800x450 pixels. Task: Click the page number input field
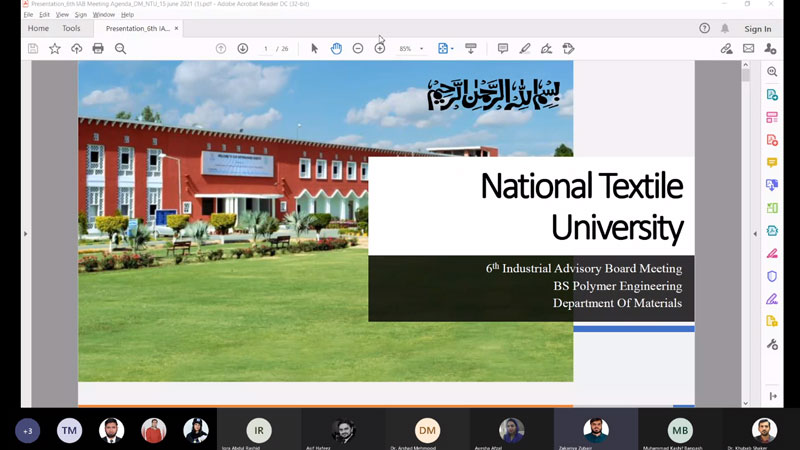pos(266,49)
